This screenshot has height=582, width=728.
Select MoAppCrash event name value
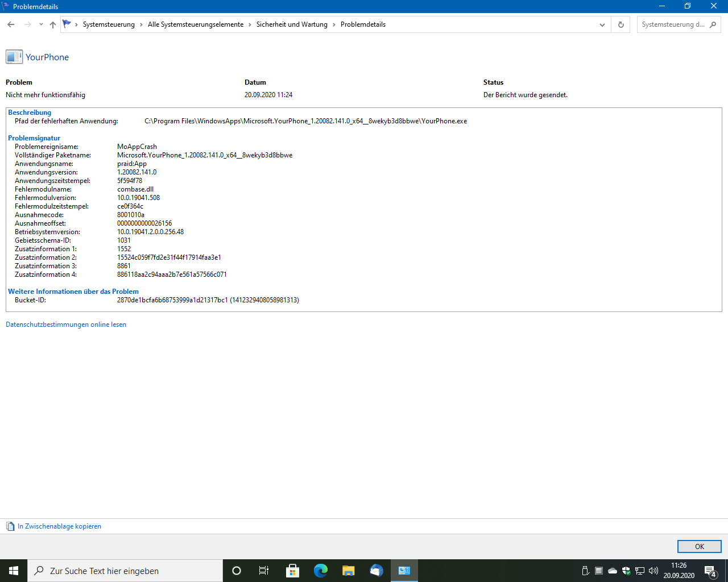[137, 147]
